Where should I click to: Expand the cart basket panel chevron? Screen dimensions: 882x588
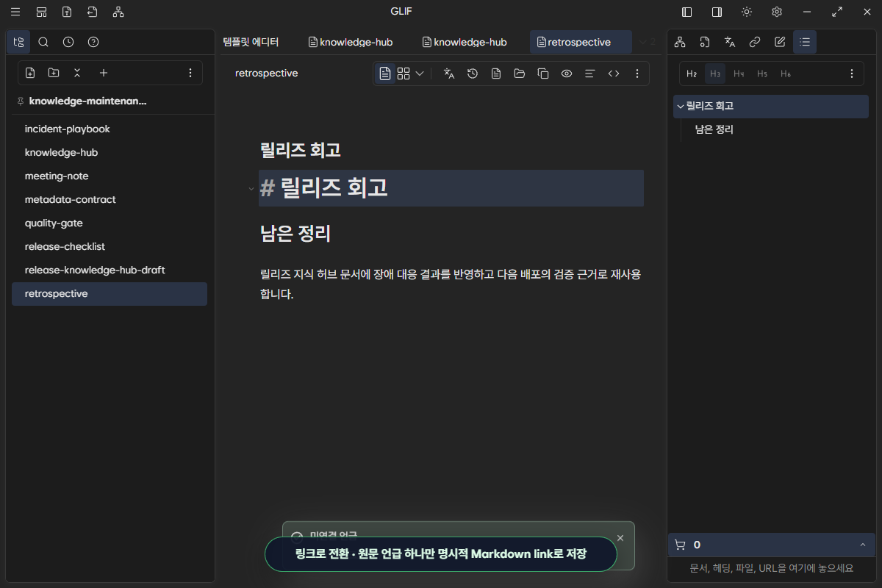[862, 545]
